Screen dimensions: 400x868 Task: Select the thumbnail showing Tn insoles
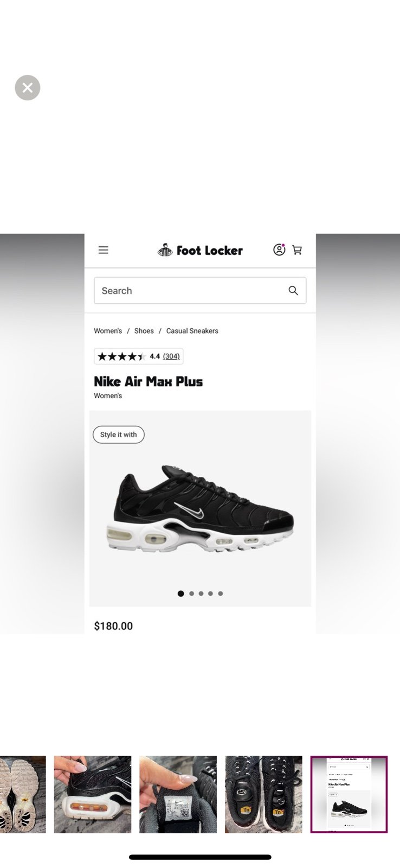point(263,794)
